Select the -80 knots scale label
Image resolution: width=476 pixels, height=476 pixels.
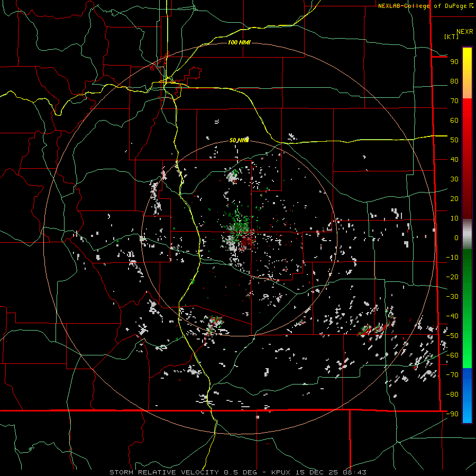[x=452, y=395]
